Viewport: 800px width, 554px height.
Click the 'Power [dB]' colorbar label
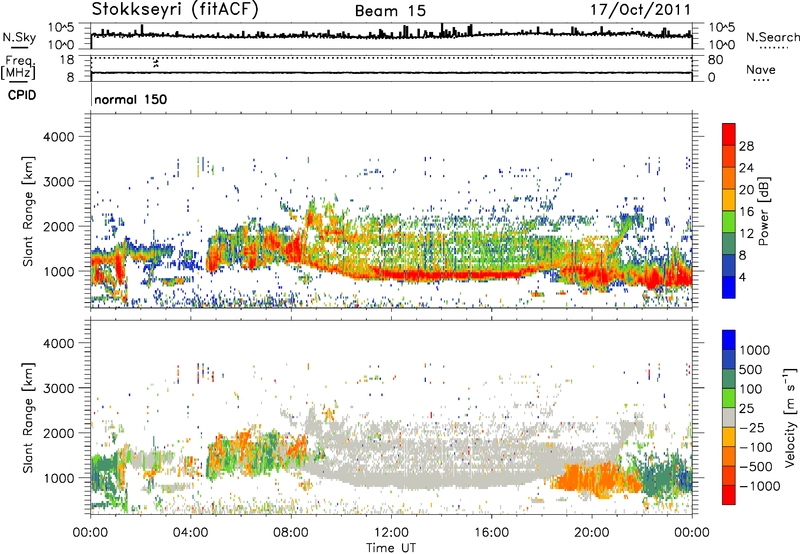763,211
